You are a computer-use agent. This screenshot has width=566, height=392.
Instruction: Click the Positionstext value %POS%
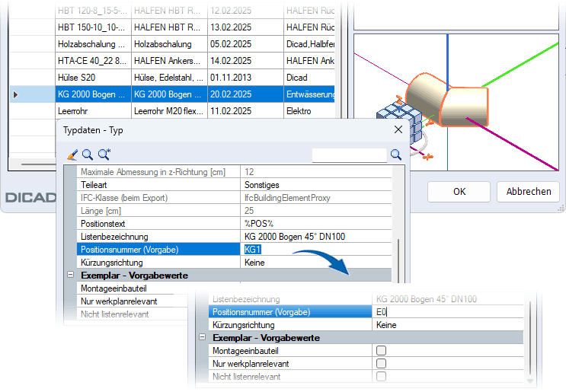pyautogui.click(x=316, y=224)
